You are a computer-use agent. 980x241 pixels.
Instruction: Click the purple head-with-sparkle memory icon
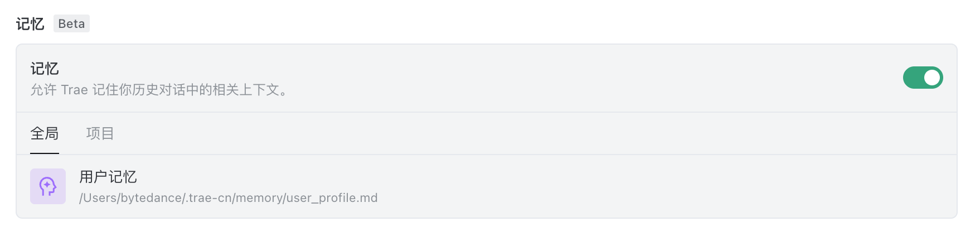[x=48, y=186]
